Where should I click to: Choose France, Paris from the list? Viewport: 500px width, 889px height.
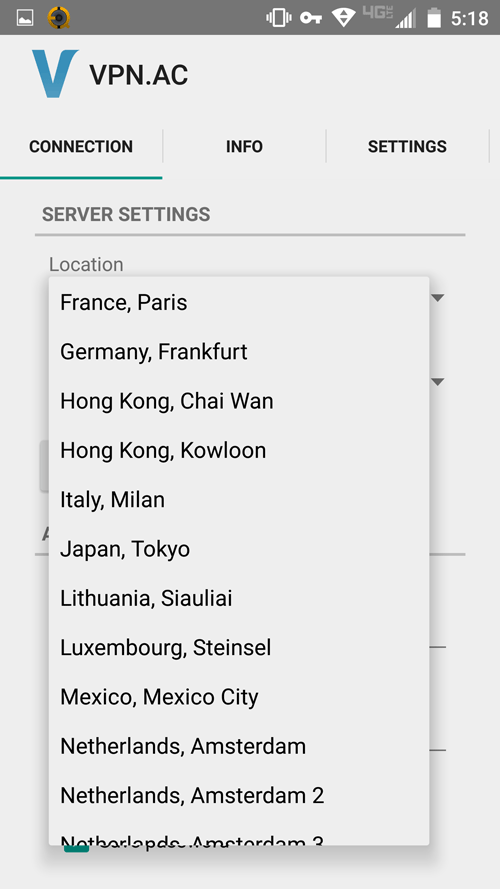239,302
